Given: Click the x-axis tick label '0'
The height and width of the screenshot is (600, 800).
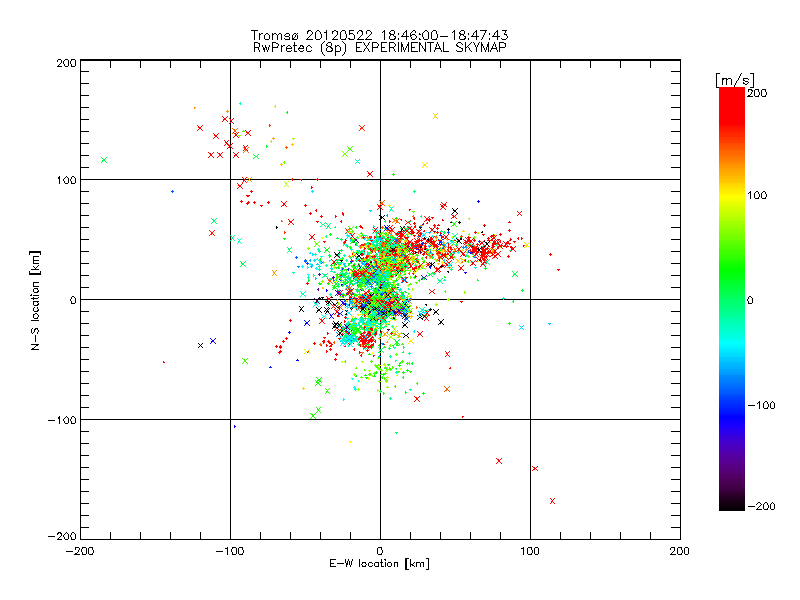Looking at the screenshot, I should pyautogui.click(x=380, y=551).
